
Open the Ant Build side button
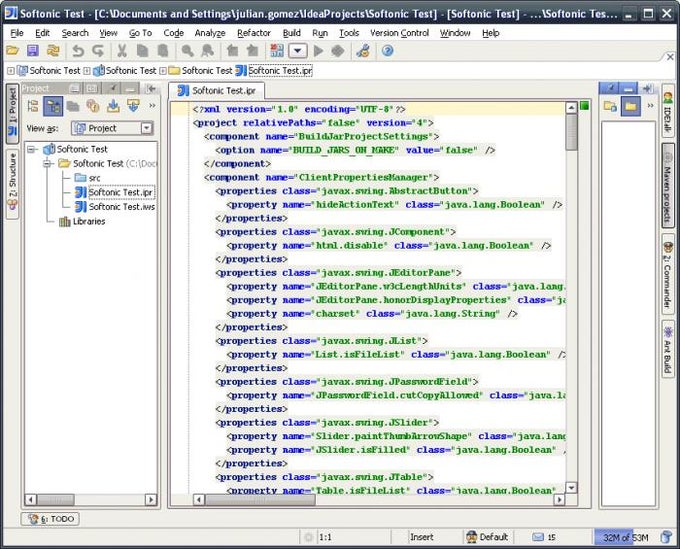click(x=668, y=349)
